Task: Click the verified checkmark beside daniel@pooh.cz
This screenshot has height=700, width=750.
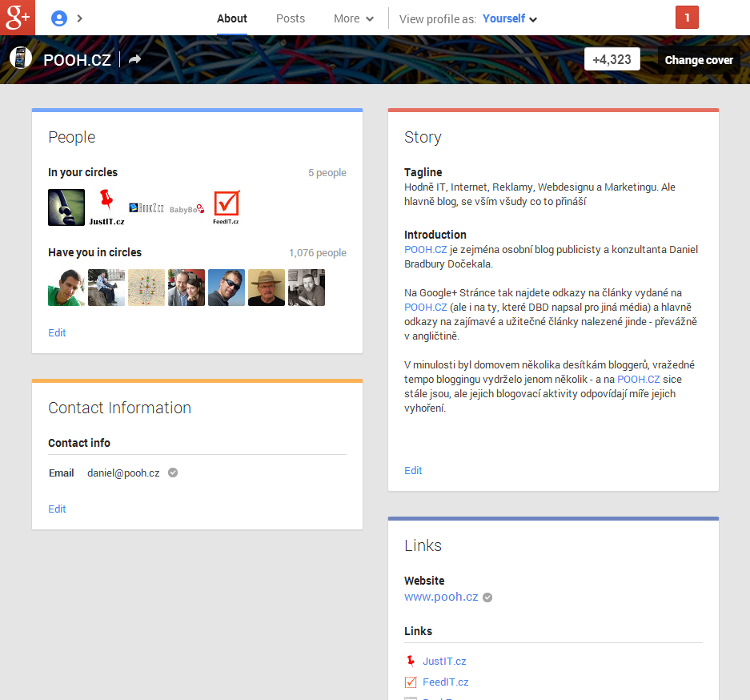Action: pos(172,473)
